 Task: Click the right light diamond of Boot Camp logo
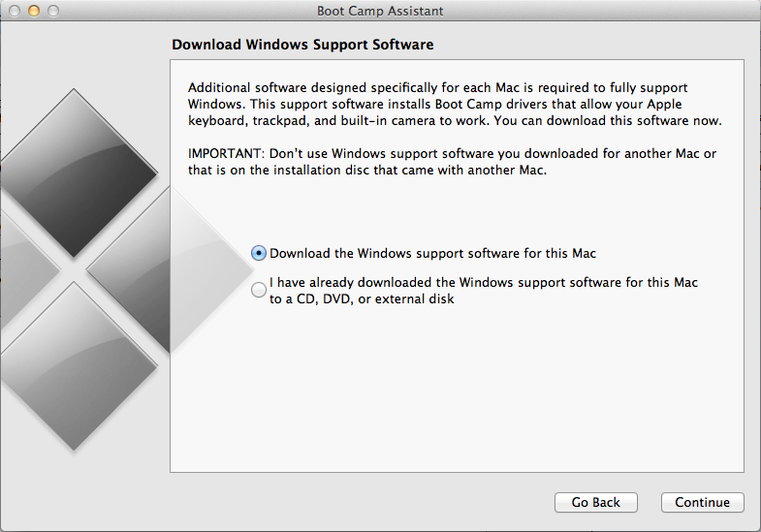[170, 269]
